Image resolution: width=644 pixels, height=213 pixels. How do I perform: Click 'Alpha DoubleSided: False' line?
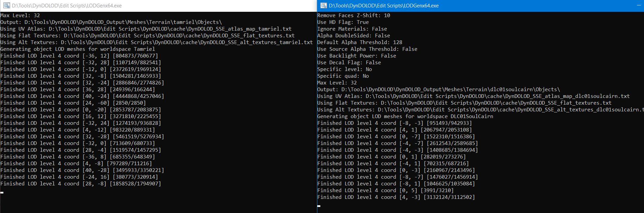354,36
